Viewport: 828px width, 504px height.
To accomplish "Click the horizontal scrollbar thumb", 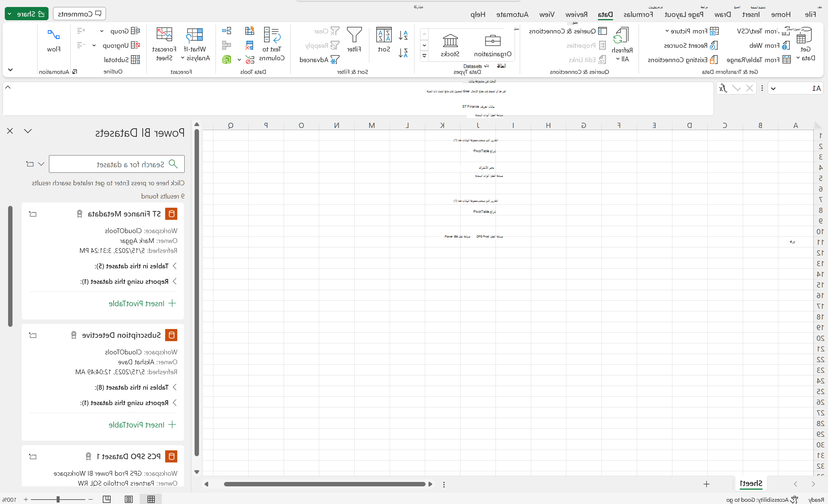I will coord(324,484).
